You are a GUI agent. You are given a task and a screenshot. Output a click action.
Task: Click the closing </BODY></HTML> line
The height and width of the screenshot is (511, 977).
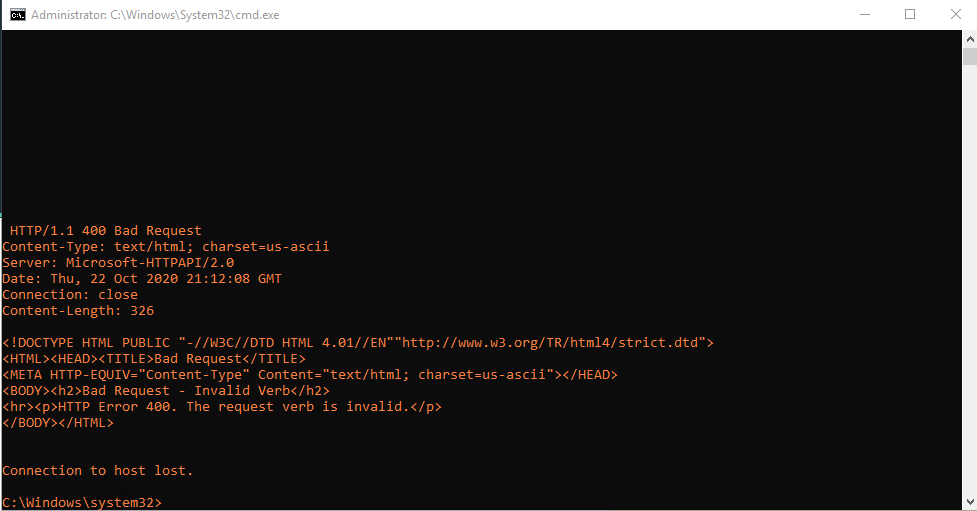58,423
